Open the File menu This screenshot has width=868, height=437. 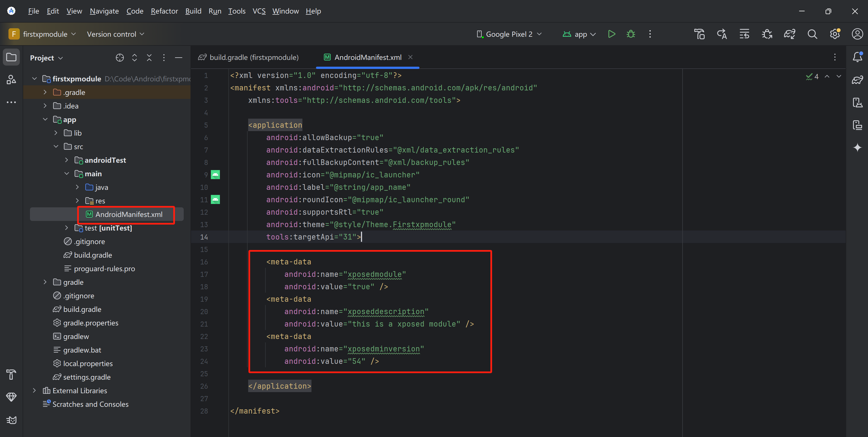tap(33, 11)
